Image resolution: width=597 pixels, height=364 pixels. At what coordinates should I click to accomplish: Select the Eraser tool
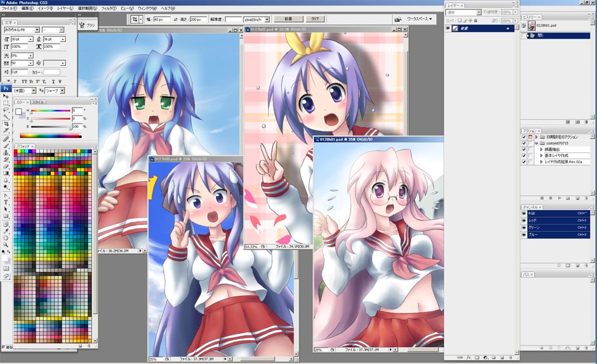point(6,166)
